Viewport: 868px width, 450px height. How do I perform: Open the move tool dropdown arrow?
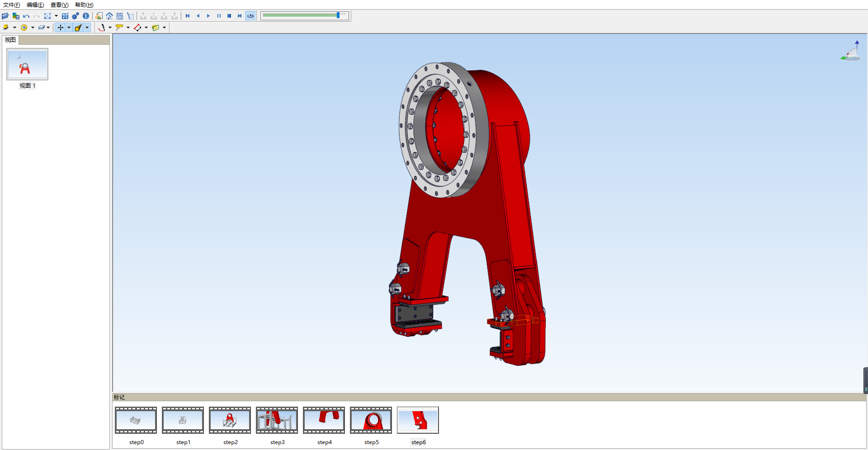69,28
